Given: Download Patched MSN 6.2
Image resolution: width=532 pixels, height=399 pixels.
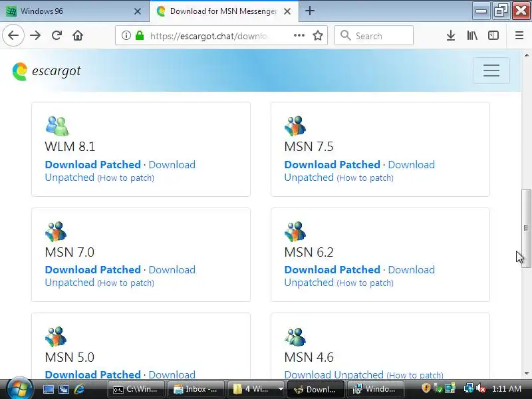Looking at the screenshot, I should 332,270.
